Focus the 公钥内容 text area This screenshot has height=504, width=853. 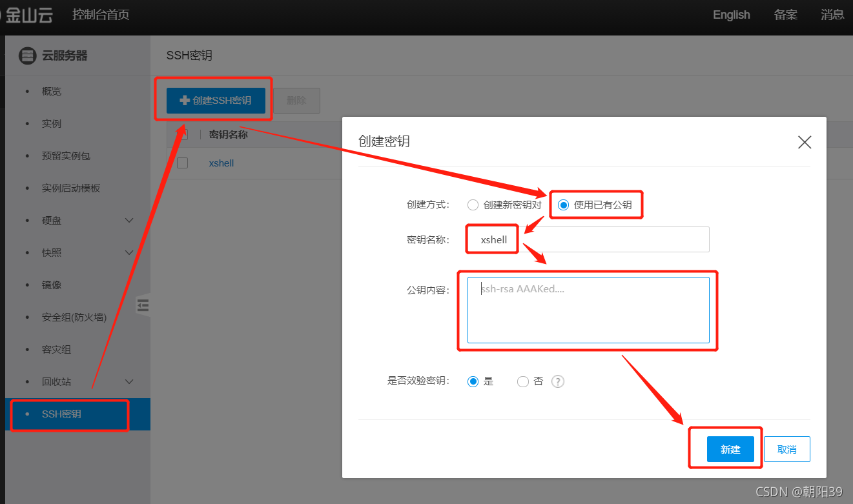click(x=588, y=310)
